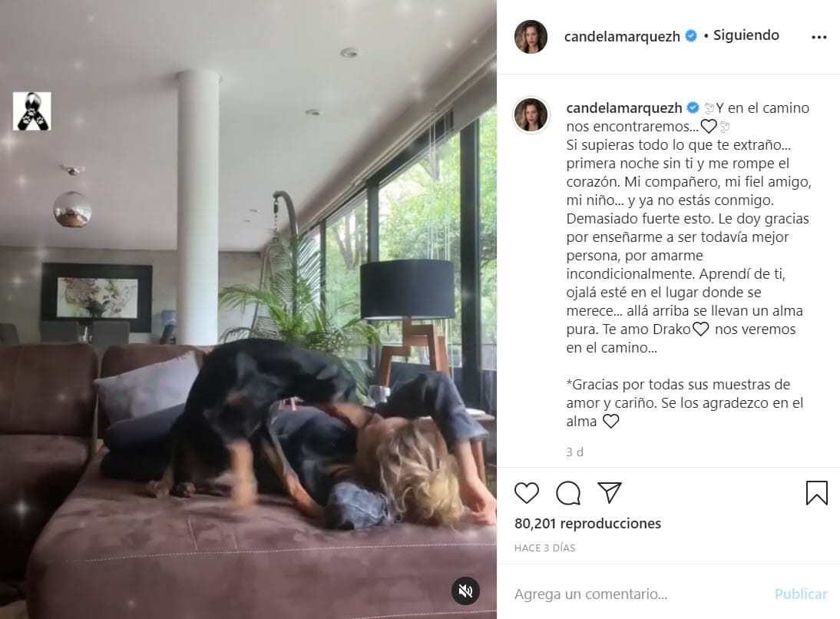Screen dimensions: 840x619
Task: Click the verified badge in the header
Action: [691, 36]
